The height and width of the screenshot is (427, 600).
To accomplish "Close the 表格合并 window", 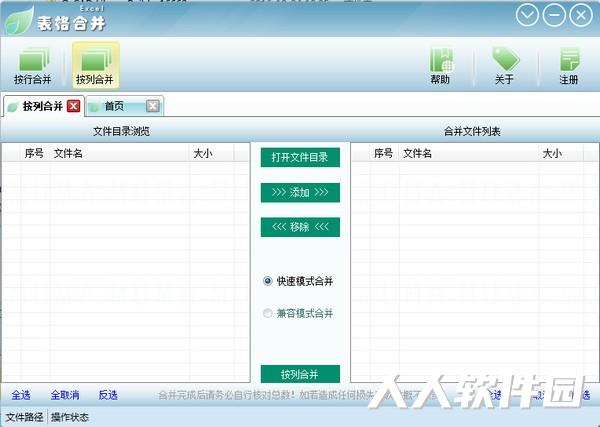I will click(580, 15).
